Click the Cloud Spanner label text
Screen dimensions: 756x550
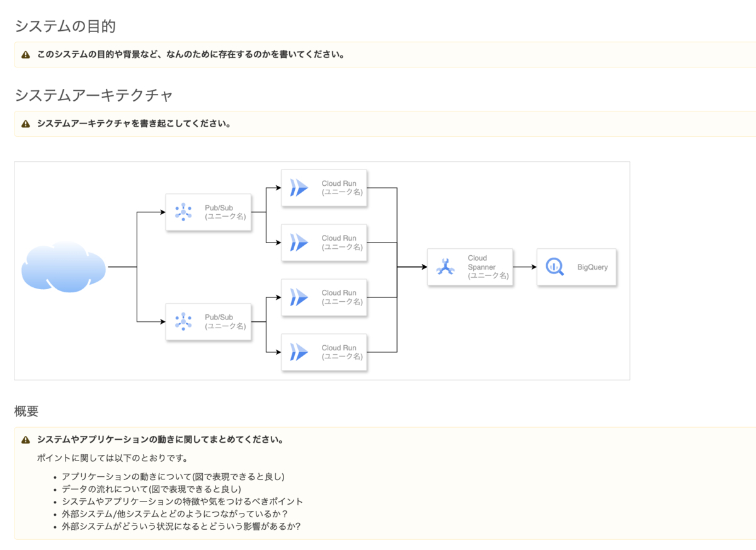coord(488,267)
